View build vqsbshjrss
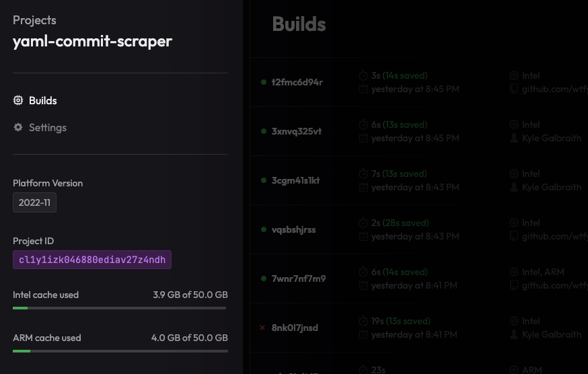 coord(293,229)
